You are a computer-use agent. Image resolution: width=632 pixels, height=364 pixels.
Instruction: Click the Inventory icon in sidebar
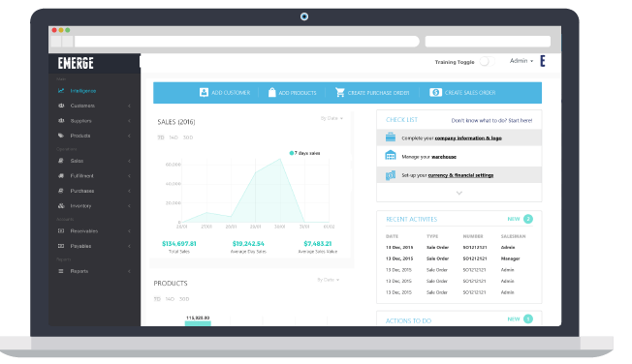pos(61,206)
